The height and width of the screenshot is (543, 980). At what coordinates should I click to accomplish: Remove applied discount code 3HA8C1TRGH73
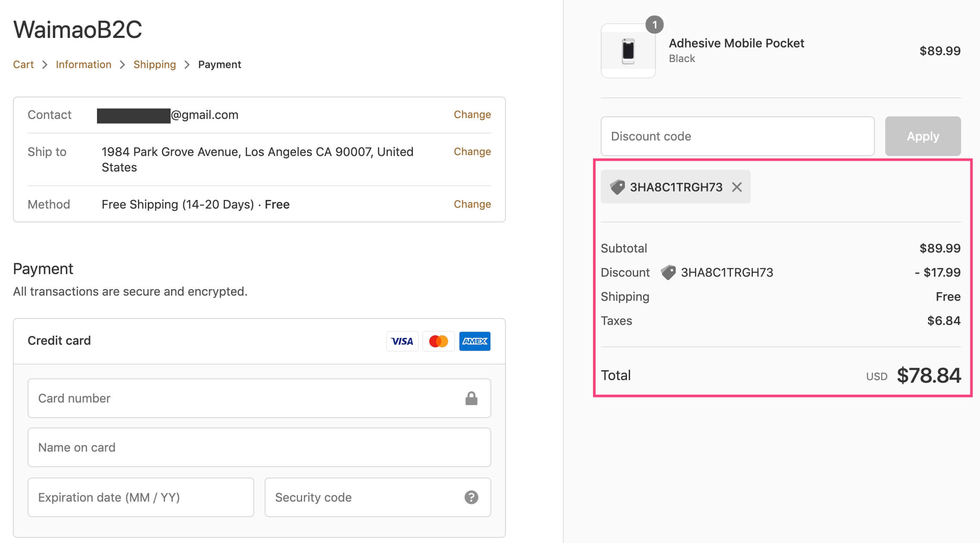tap(737, 187)
